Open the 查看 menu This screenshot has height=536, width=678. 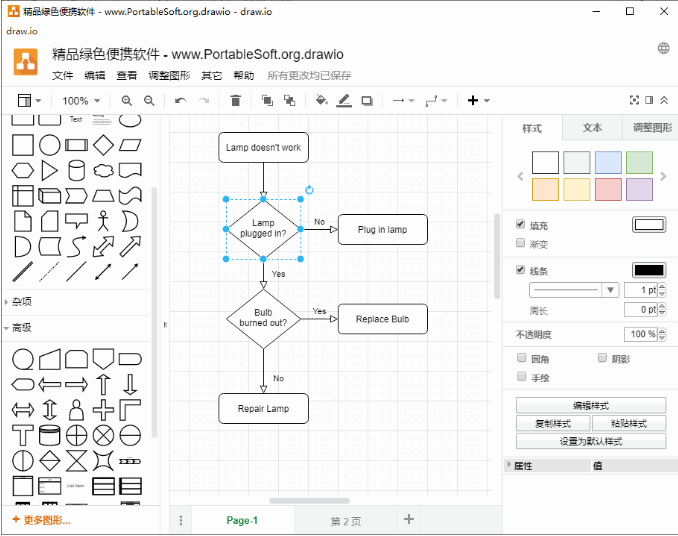127,76
